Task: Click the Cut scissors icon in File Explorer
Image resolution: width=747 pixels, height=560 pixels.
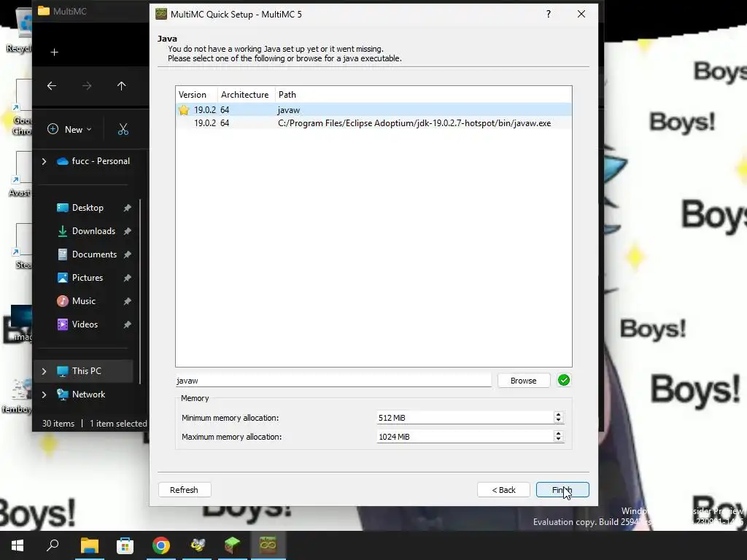Action: 123,129
